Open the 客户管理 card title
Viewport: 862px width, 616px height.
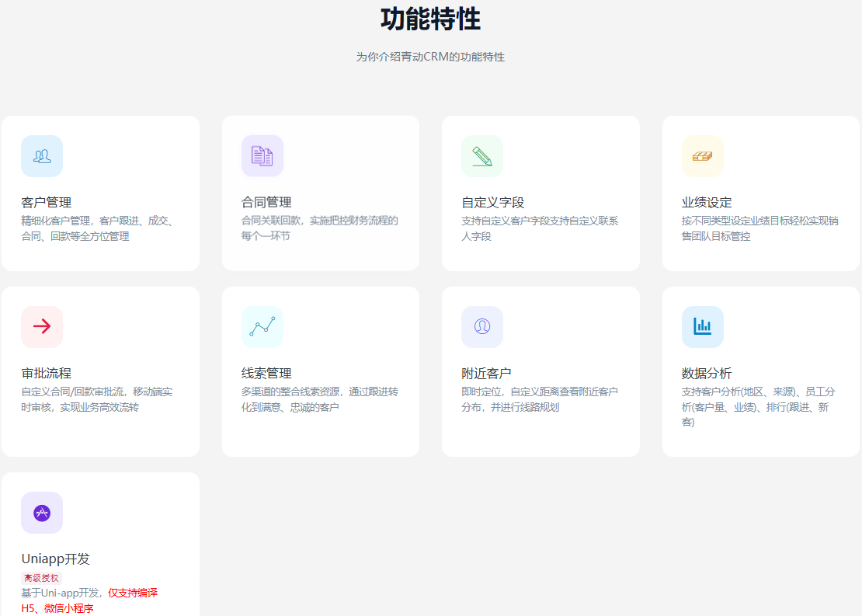point(47,203)
